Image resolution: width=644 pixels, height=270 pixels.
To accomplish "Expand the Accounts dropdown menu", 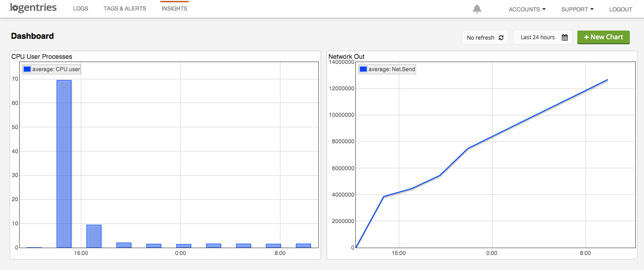I will click(x=527, y=9).
